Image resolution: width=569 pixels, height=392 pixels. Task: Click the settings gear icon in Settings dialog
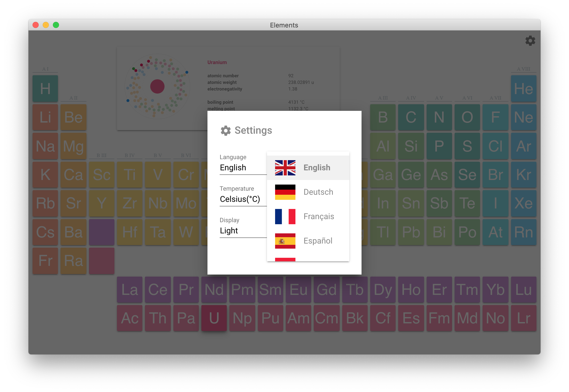225,130
